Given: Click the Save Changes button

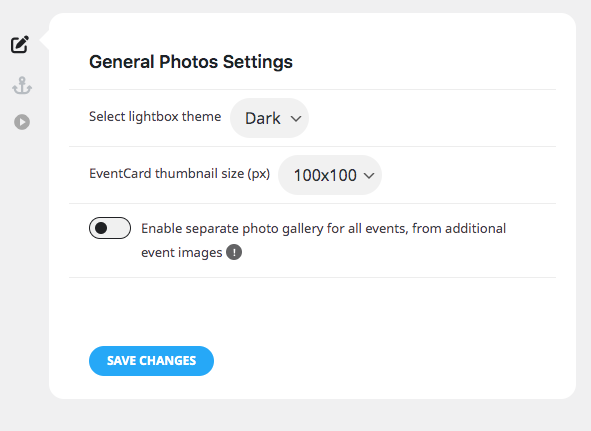Looking at the screenshot, I should (x=151, y=361).
